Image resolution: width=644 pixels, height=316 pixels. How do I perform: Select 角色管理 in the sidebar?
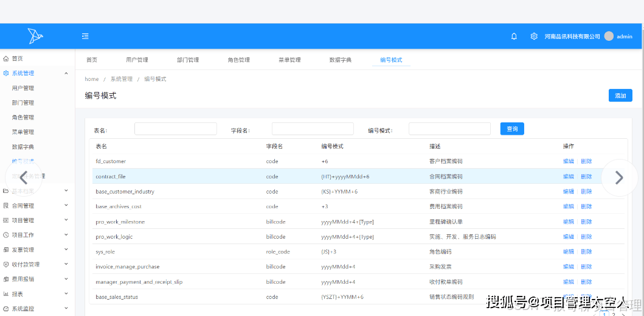click(23, 118)
